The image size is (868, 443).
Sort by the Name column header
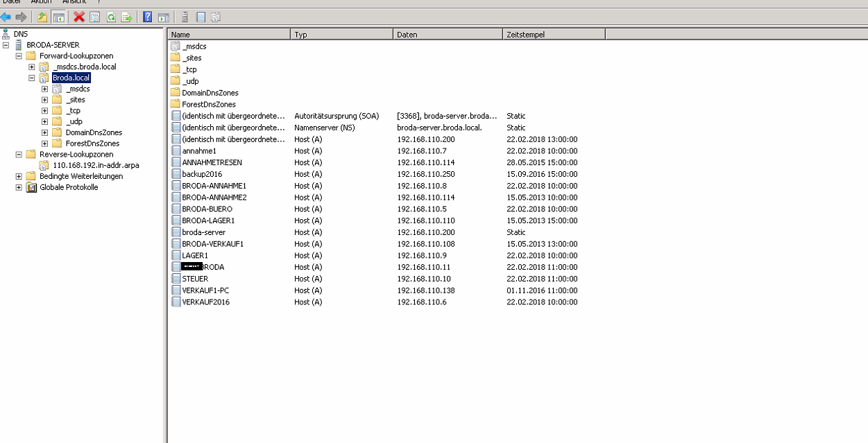tap(229, 34)
